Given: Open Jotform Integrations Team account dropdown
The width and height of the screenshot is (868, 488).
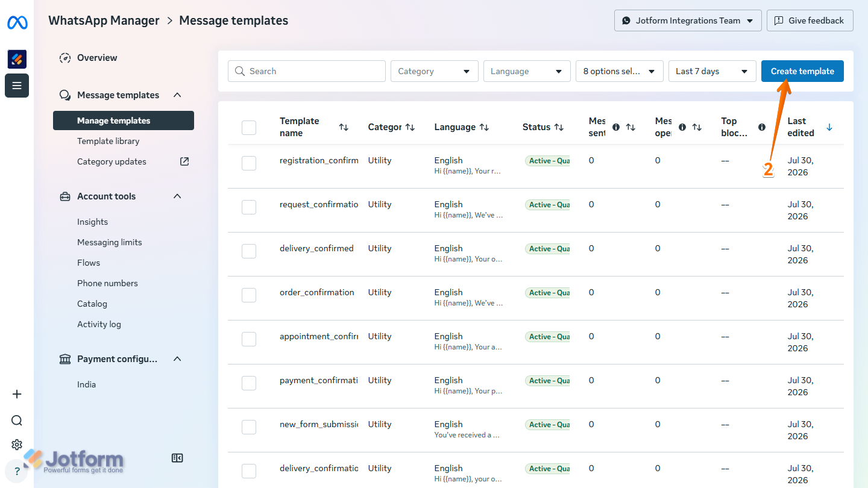Looking at the screenshot, I should (x=688, y=20).
